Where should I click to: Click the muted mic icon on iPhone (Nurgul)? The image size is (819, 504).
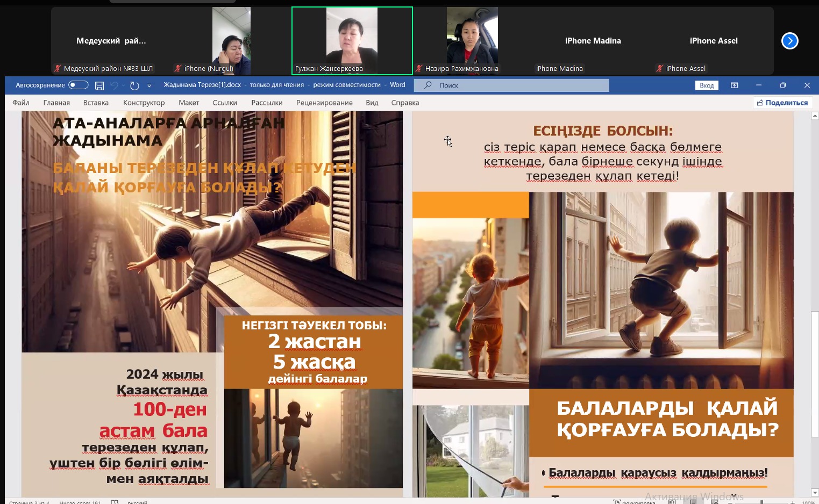point(178,68)
